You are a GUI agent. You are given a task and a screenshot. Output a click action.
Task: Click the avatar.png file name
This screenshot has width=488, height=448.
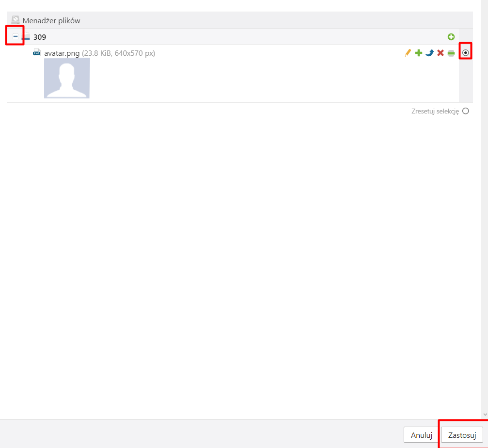click(62, 53)
